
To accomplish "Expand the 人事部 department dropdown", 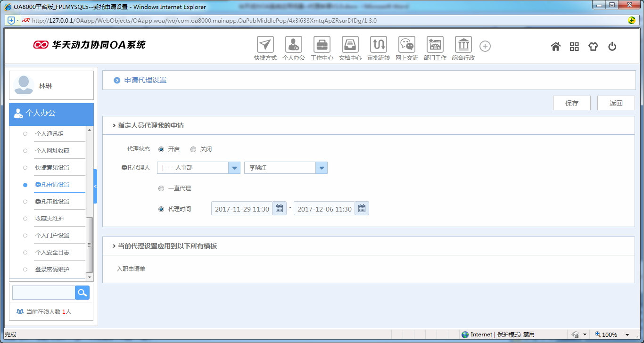I will pyautogui.click(x=234, y=168).
